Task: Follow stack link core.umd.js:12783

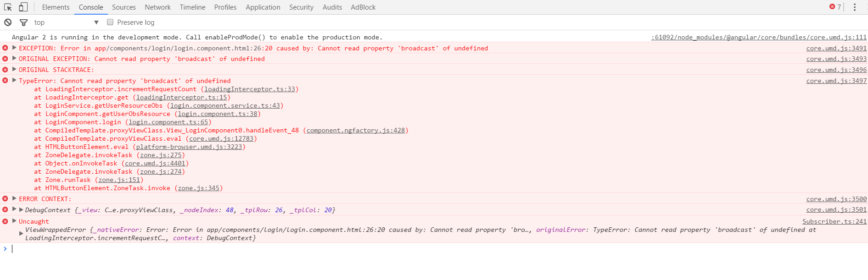Action: coord(221,138)
